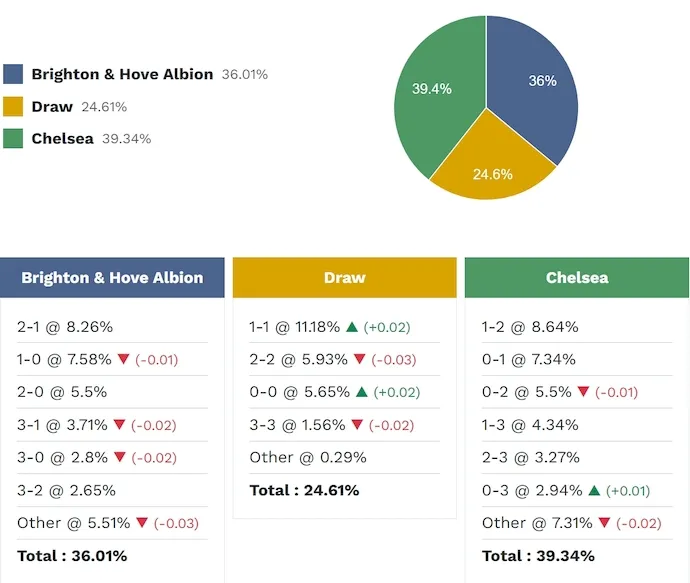Click the red down arrow beside 3-3 score

pos(357,425)
